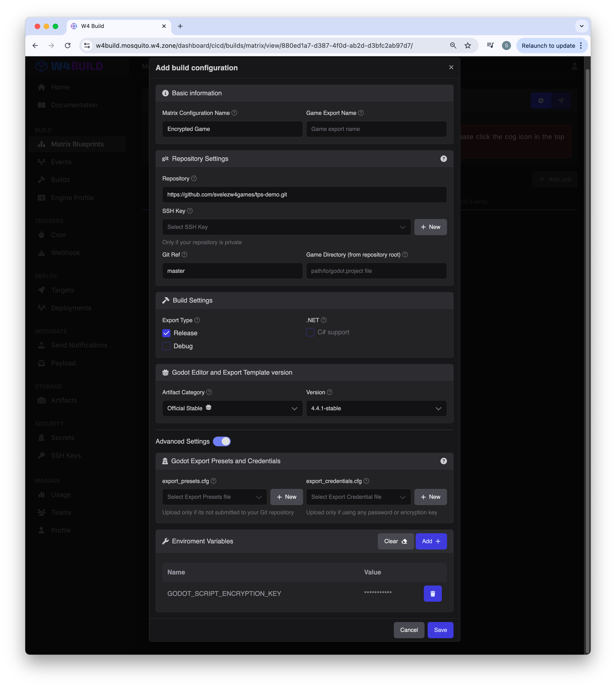Click New button next to SSH Key dropdown

coord(431,227)
